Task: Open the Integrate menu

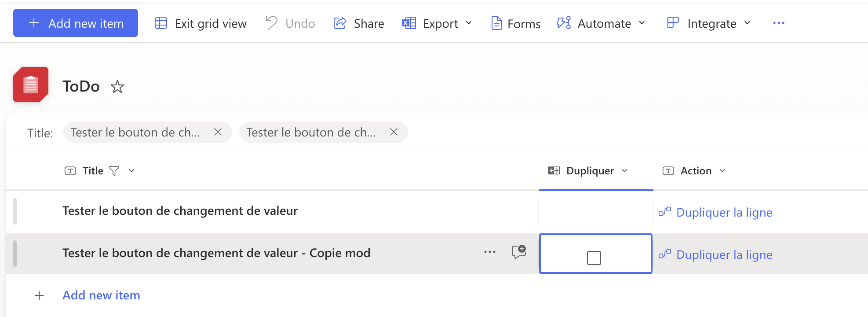Action: tap(709, 23)
